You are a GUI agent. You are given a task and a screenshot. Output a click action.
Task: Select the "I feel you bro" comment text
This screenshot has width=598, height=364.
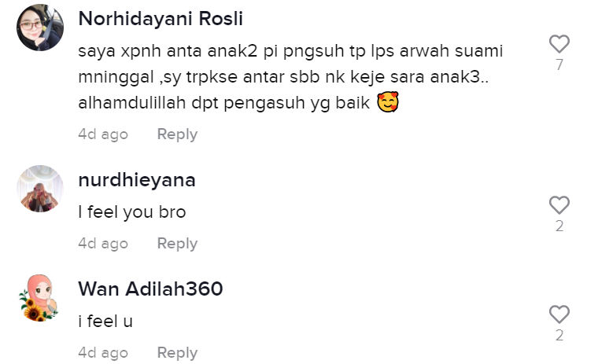[132, 212]
